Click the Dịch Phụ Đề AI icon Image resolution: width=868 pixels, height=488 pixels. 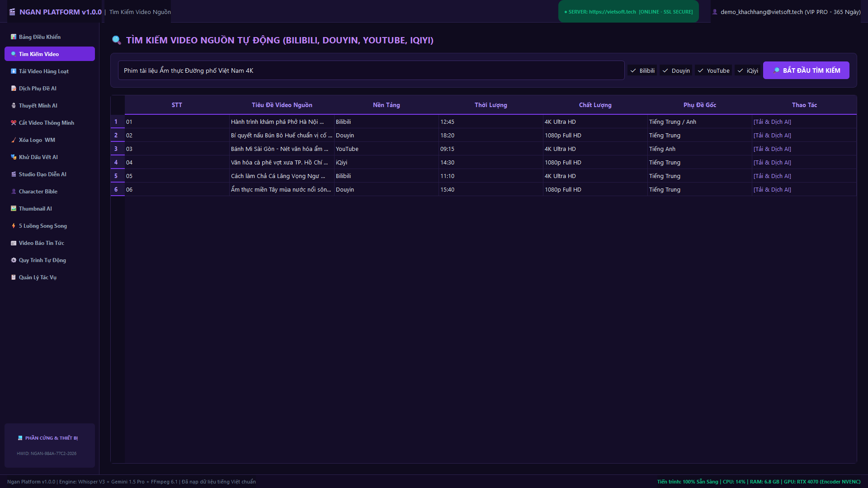[14, 89]
